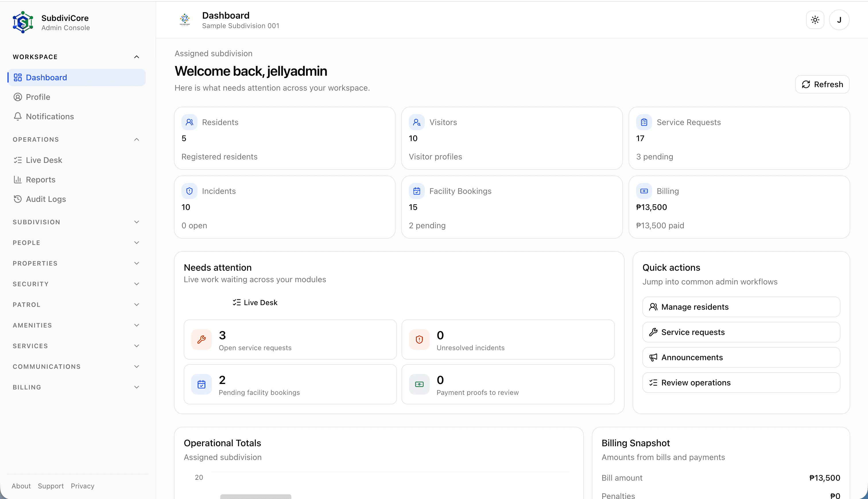Click the green payment proofs icon

pos(419,384)
